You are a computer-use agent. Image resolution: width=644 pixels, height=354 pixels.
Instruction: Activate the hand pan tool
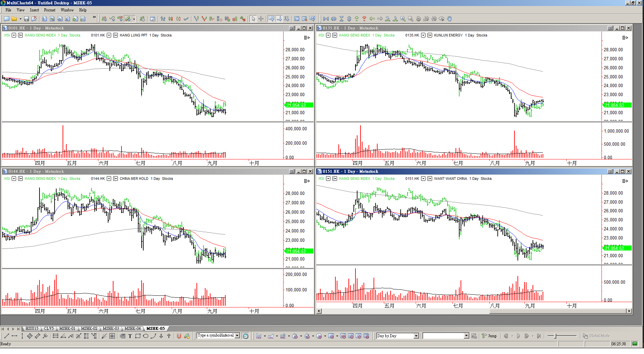click(x=450, y=19)
